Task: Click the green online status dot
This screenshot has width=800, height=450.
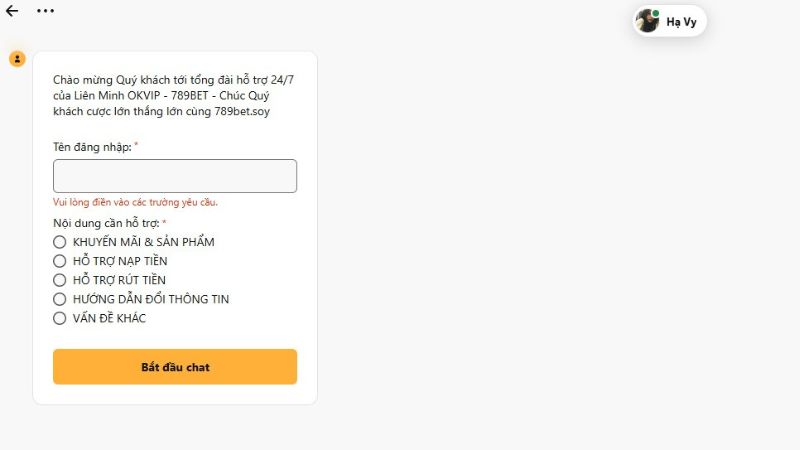Action: [655, 13]
